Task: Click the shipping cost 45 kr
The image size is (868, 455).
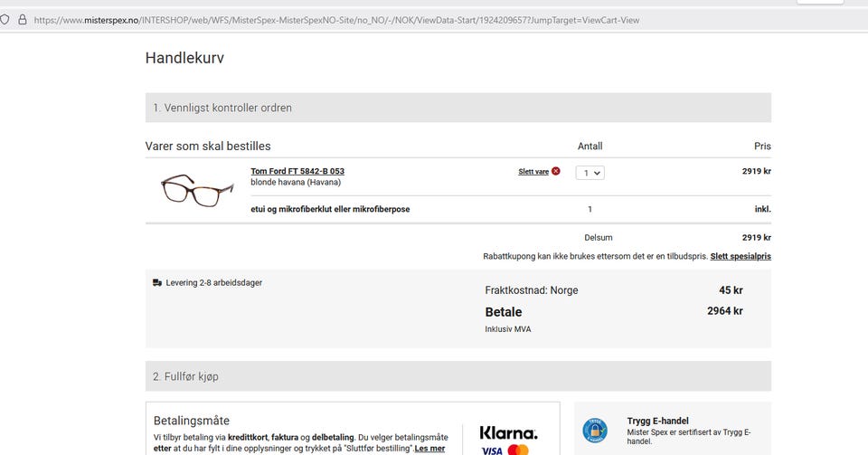Action: [x=731, y=290]
